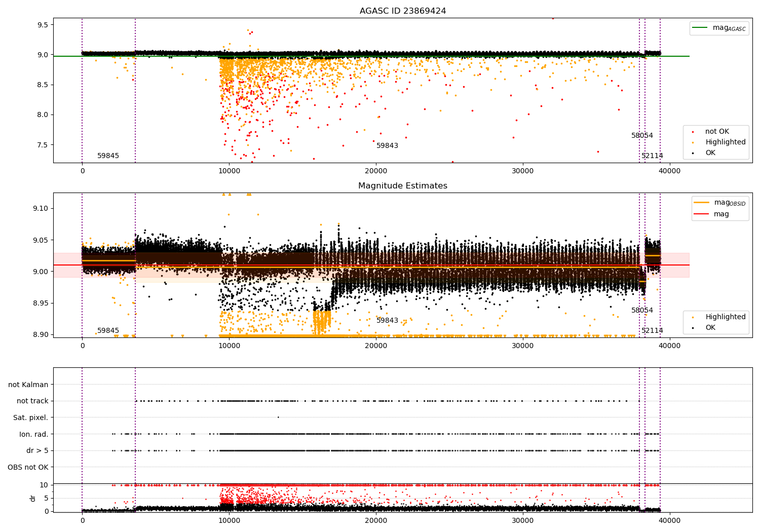The width and height of the screenshot is (760, 532).
Task: Click the orange mag OBSID legend line
Action: (702, 203)
